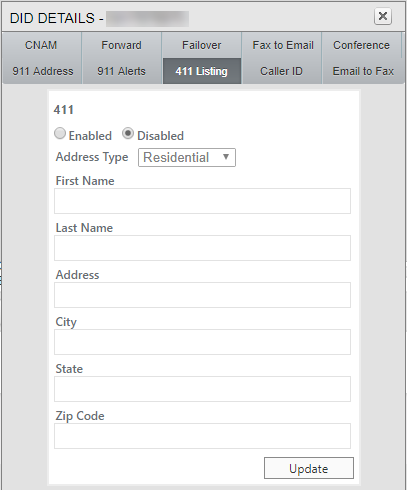Screen dimensions: 407x490
Task: Click the 411 Listing tab
Action: (202, 71)
